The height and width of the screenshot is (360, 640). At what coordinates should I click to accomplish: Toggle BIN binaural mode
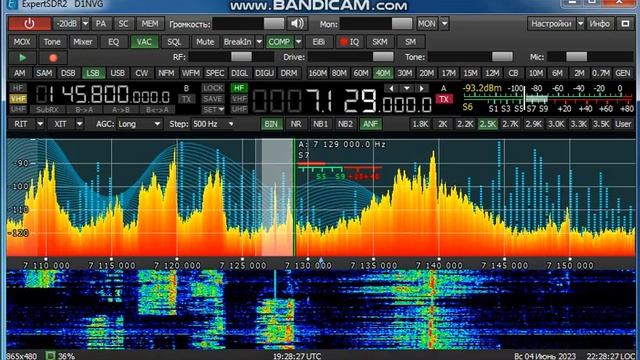(x=271, y=124)
